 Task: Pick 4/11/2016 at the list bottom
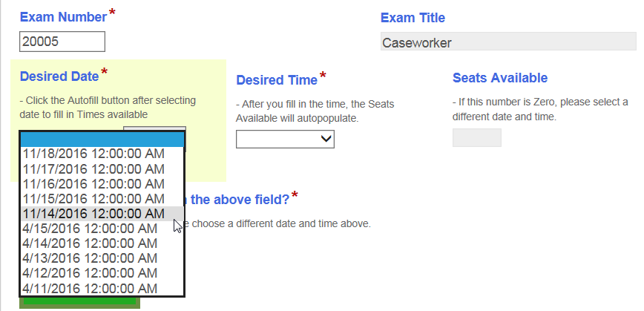[90, 288]
